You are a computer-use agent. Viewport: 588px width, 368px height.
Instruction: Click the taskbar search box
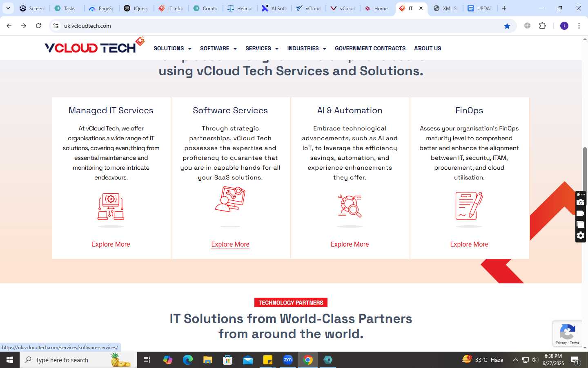[78, 360]
